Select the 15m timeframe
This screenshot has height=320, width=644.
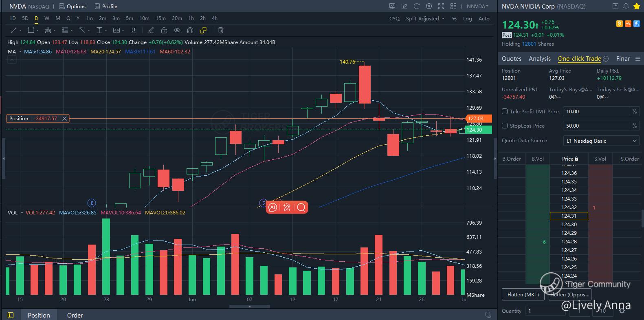pyautogui.click(x=161, y=18)
